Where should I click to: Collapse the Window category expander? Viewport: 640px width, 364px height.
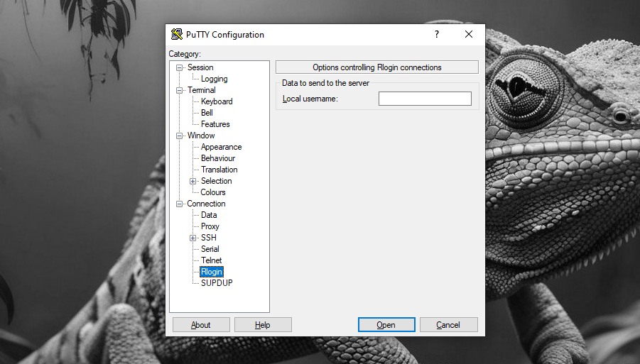pos(180,136)
